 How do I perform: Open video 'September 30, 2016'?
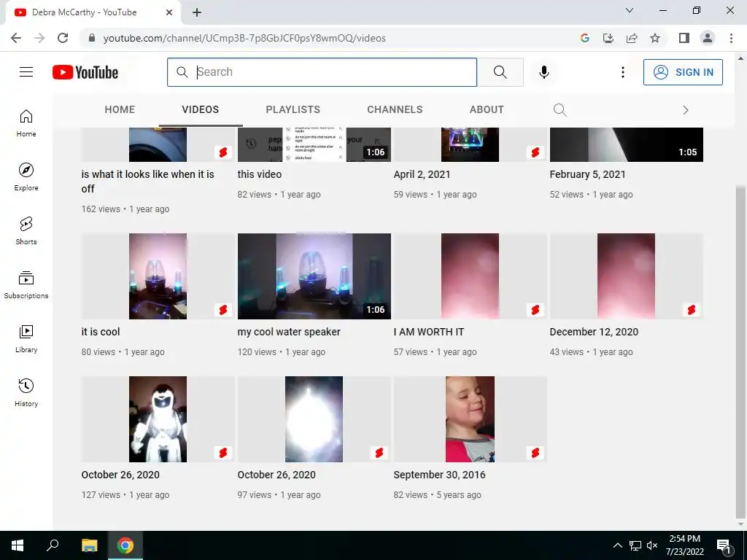(x=439, y=475)
